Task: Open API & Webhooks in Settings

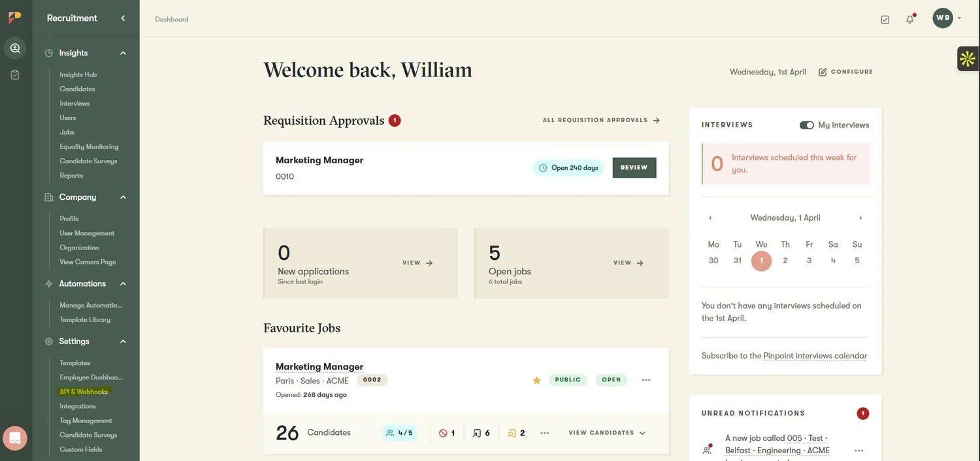Action: (x=84, y=392)
